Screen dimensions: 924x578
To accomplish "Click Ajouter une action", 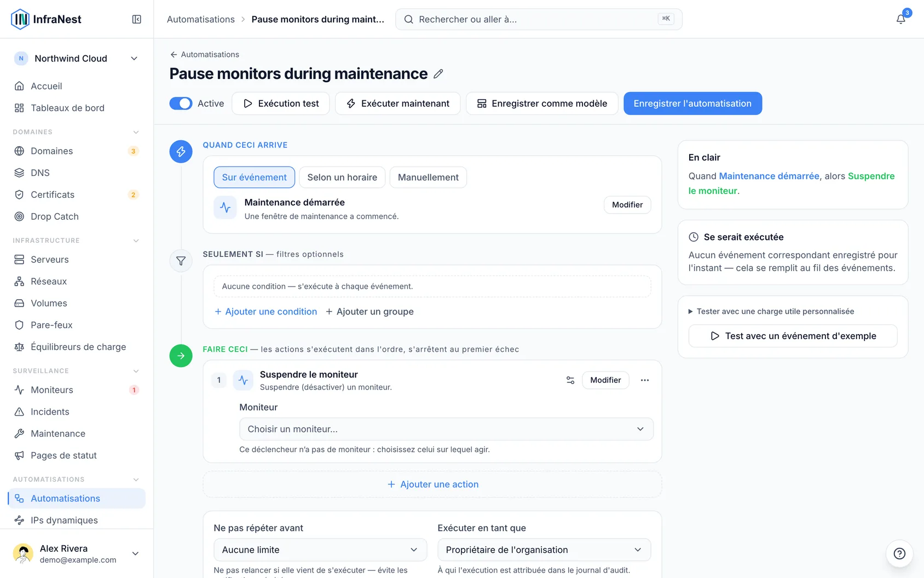I will tap(432, 484).
